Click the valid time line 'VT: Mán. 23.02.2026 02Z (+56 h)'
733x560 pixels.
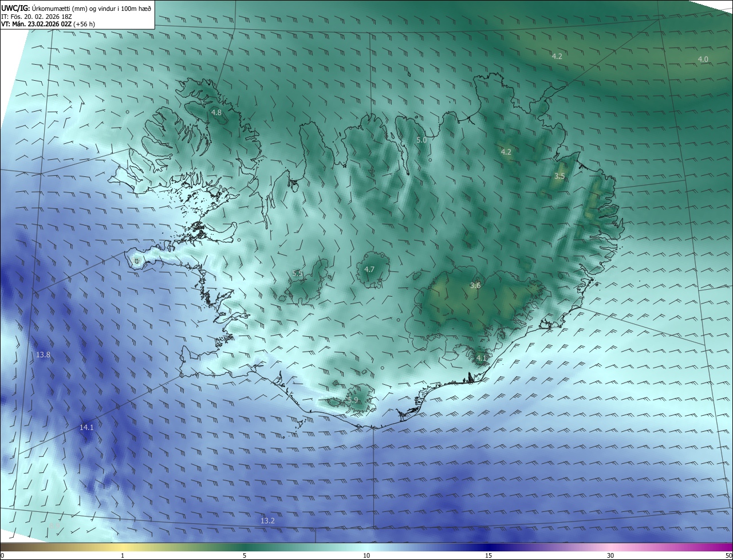click(48, 25)
